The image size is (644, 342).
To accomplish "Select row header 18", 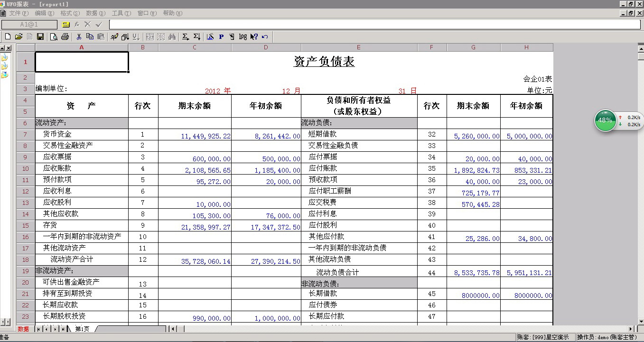I will point(26,259).
